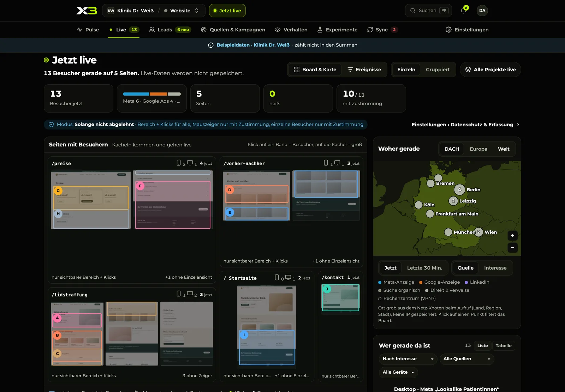The width and height of the screenshot is (565, 392).
Task: Click the info icon beside Beispieldaten
Action: [211, 45]
